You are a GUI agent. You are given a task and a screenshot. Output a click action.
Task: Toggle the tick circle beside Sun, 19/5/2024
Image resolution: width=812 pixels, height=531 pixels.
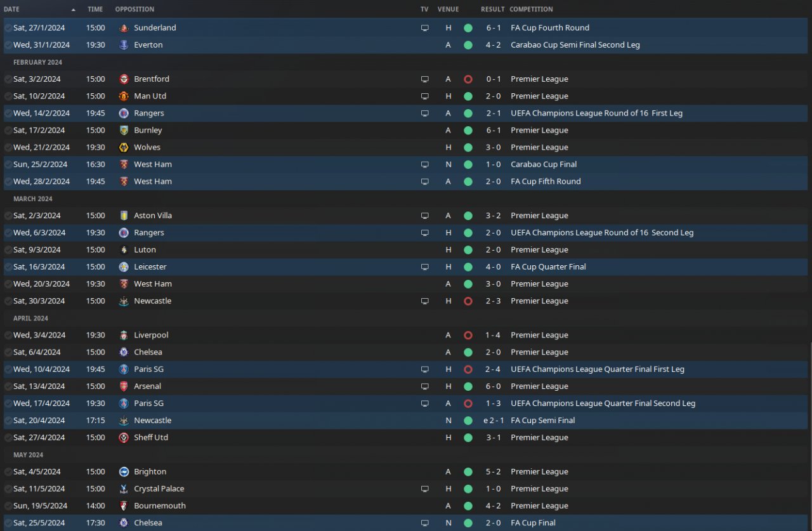[8, 506]
